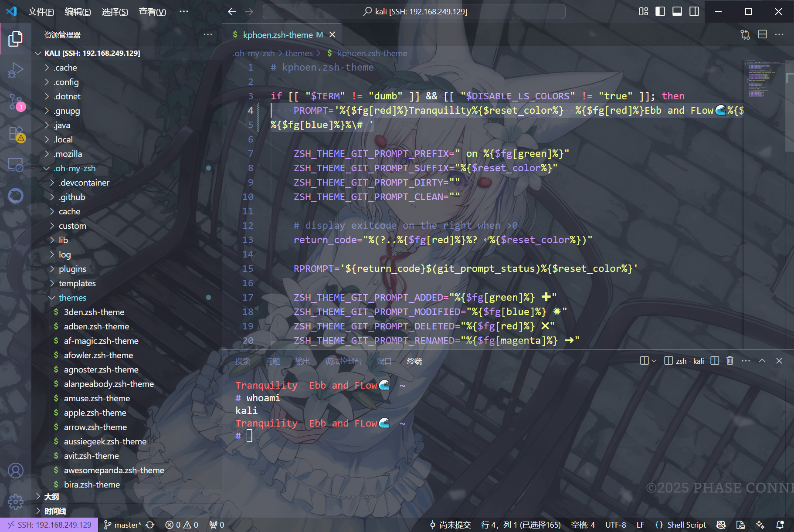Switch to the 问题 panel tab
Image resolution: width=794 pixels, height=532 pixels.
pos(273,361)
